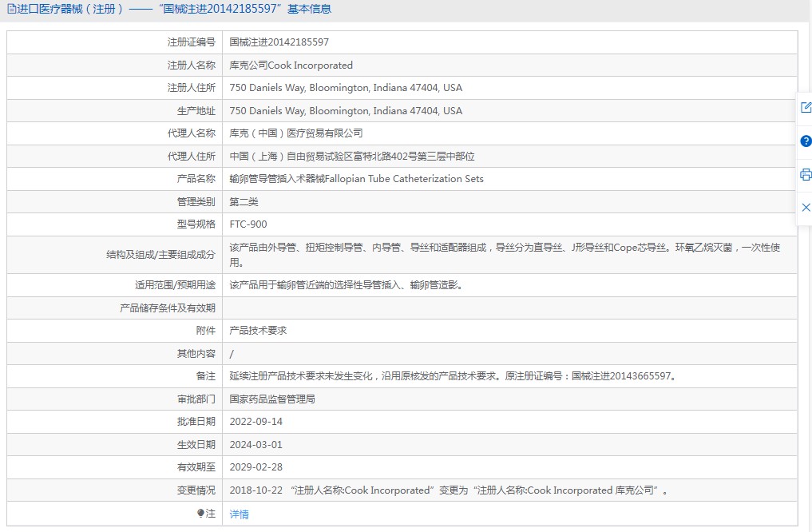Click the lightbulb icon beside 注
Screen dimensions: 812x532
coord(200,514)
